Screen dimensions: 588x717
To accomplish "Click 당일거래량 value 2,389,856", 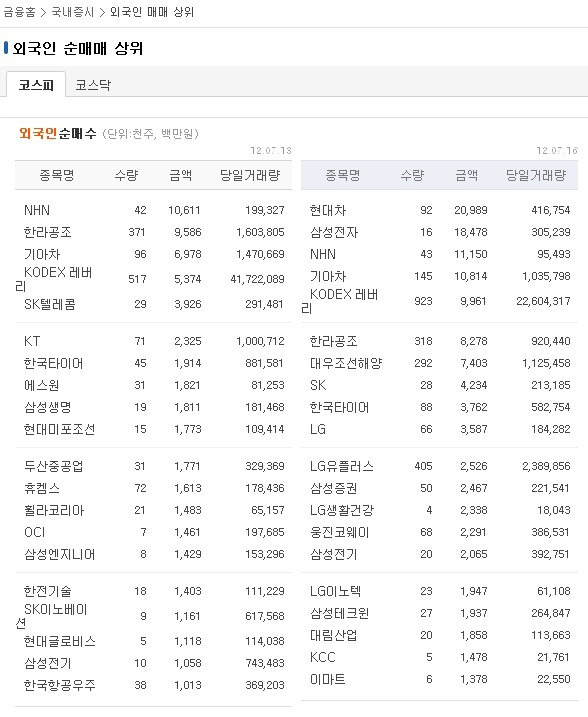I will 546,466.
